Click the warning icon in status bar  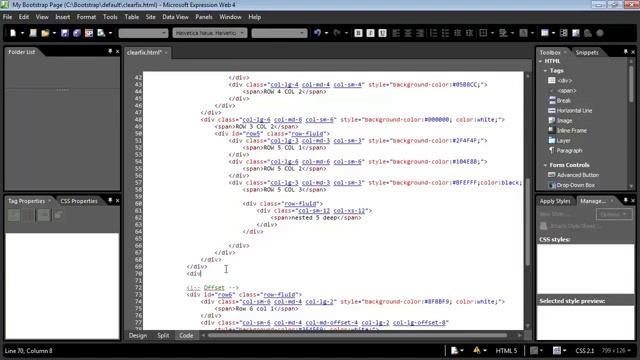click(477, 350)
